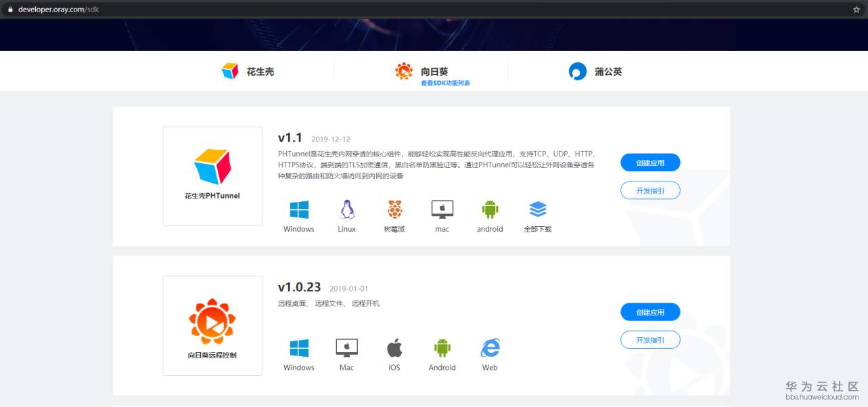This screenshot has height=407, width=868.
Task: Click the 全部下载 label
Action: (538, 230)
